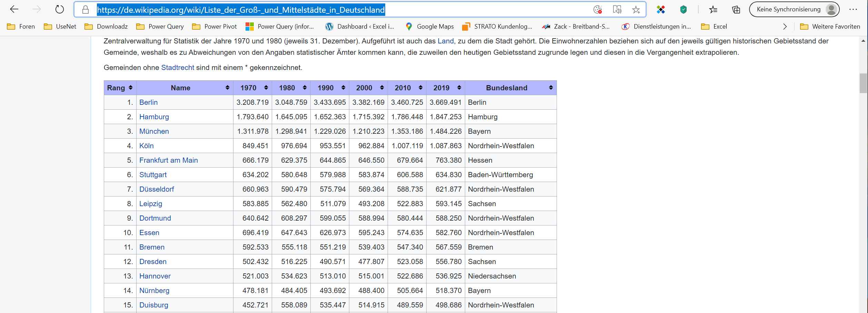Go back to the previous page
Image resolution: width=868 pixels, height=313 pixels.
(x=14, y=9)
